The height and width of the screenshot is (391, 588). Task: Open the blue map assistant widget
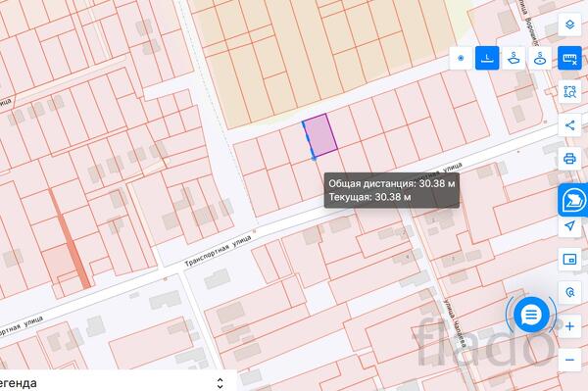pyautogui.click(x=573, y=200)
